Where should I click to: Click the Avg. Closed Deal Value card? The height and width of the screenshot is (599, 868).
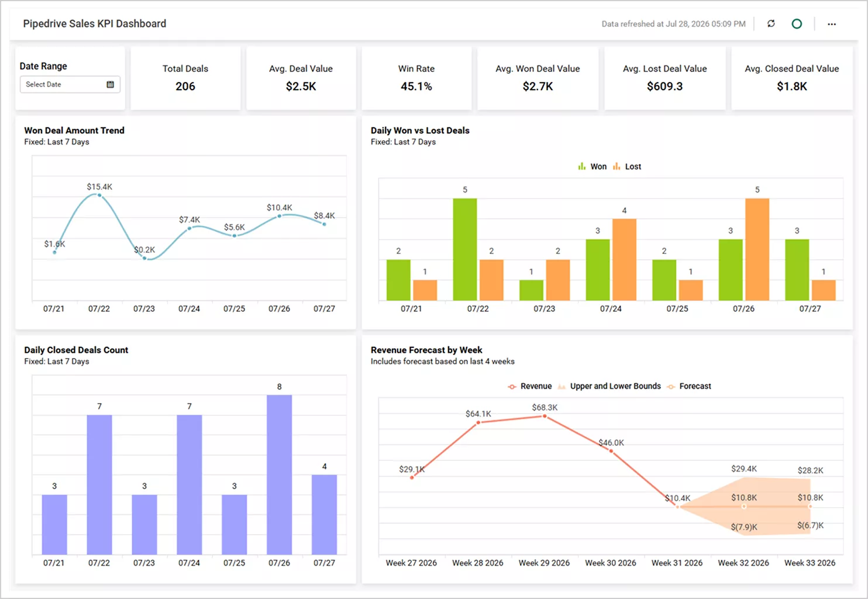coord(792,78)
